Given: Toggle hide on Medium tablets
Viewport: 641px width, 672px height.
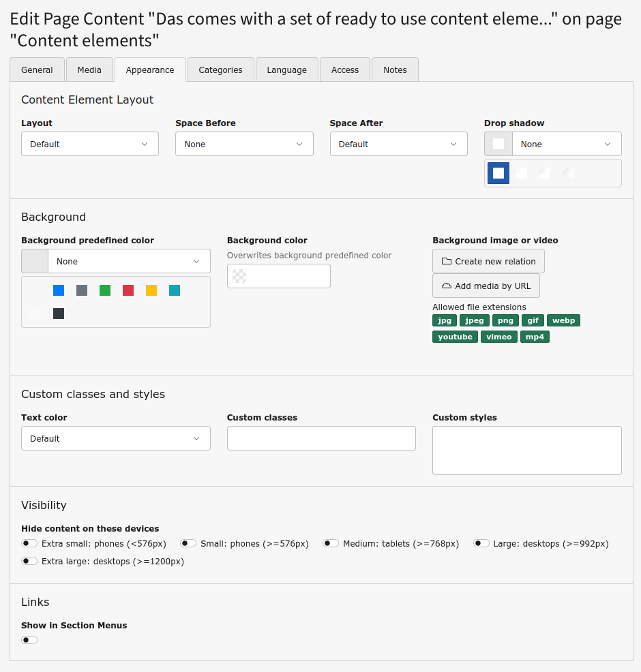Looking at the screenshot, I should coord(331,544).
